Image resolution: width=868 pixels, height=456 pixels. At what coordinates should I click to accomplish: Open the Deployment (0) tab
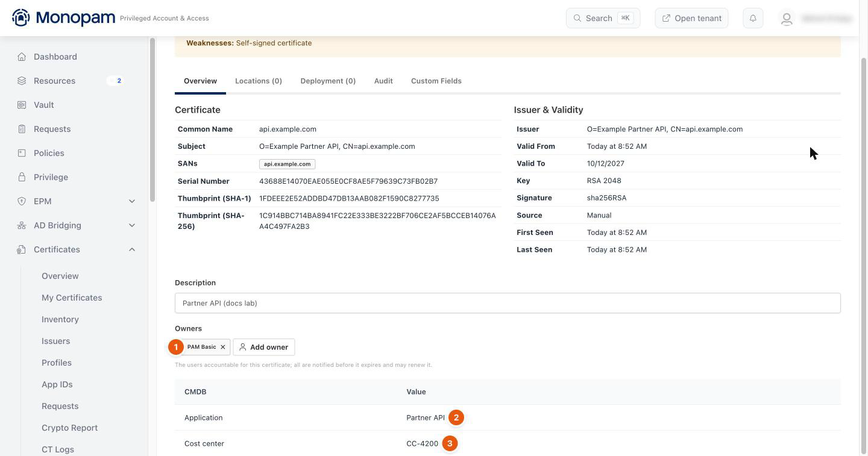[328, 81]
